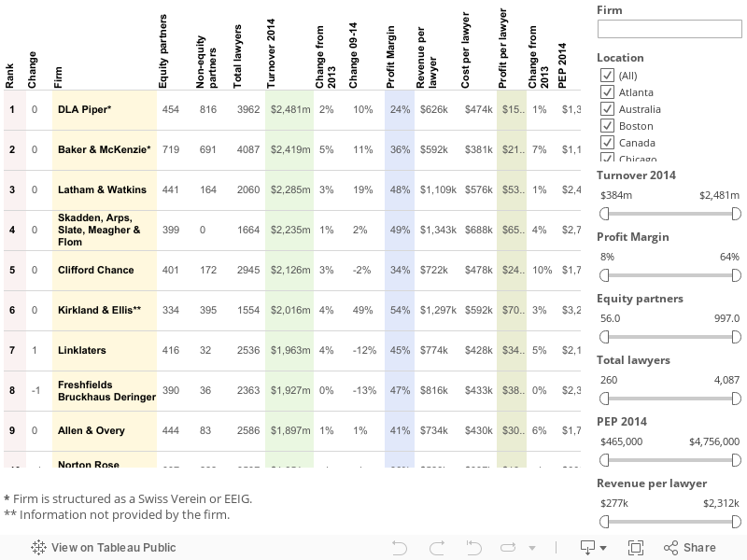
Task: Click the Total lawyers column header
Action: click(x=237, y=57)
